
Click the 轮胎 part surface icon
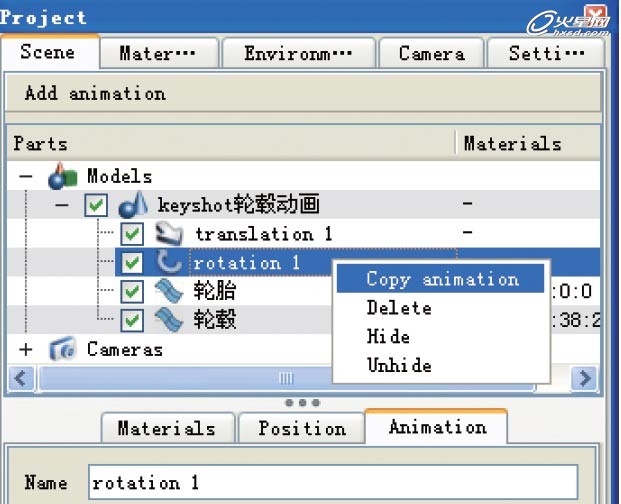coord(169,291)
